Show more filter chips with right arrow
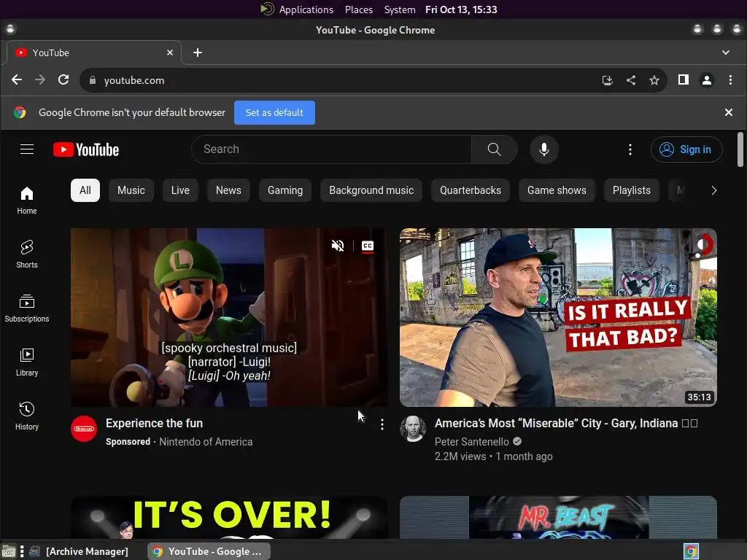747x560 pixels. tap(713, 190)
